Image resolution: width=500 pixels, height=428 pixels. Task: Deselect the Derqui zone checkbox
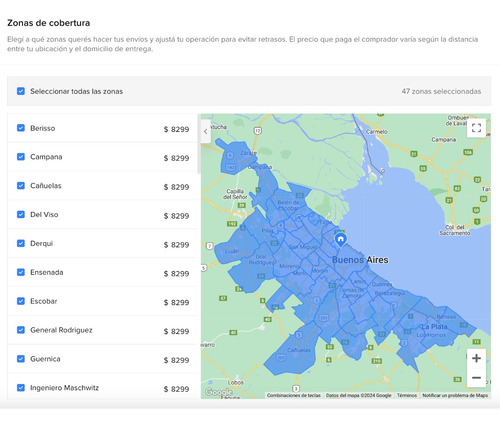point(21,243)
